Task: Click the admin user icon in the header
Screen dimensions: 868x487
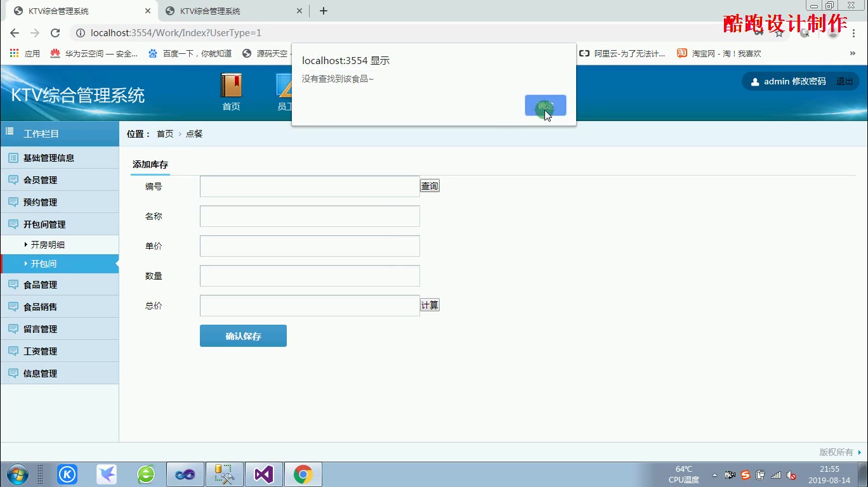Action: point(754,81)
